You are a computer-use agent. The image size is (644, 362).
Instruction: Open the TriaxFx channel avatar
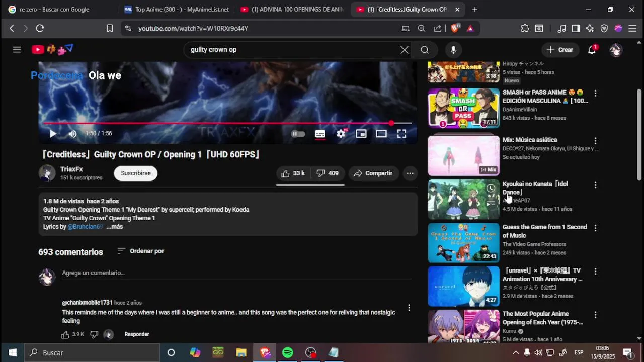[x=47, y=173]
